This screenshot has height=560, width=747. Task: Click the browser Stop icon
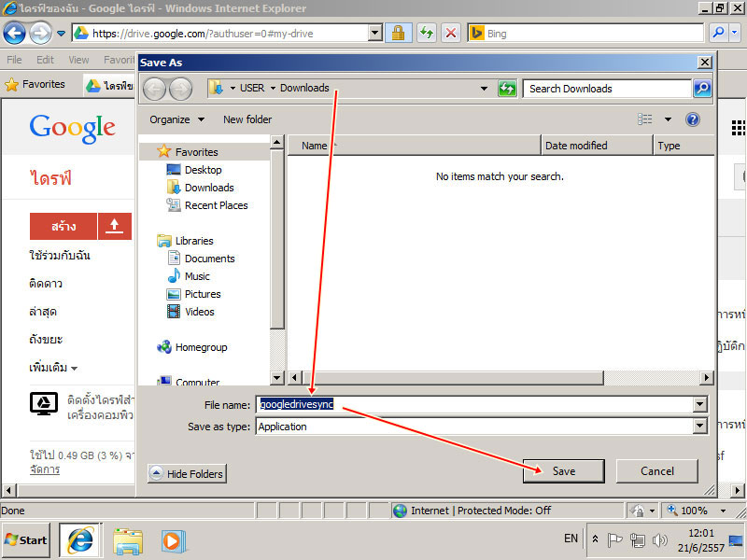(451, 34)
